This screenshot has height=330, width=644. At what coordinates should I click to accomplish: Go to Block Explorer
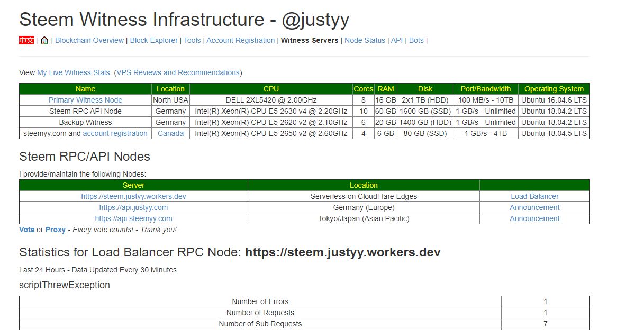tap(154, 40)
